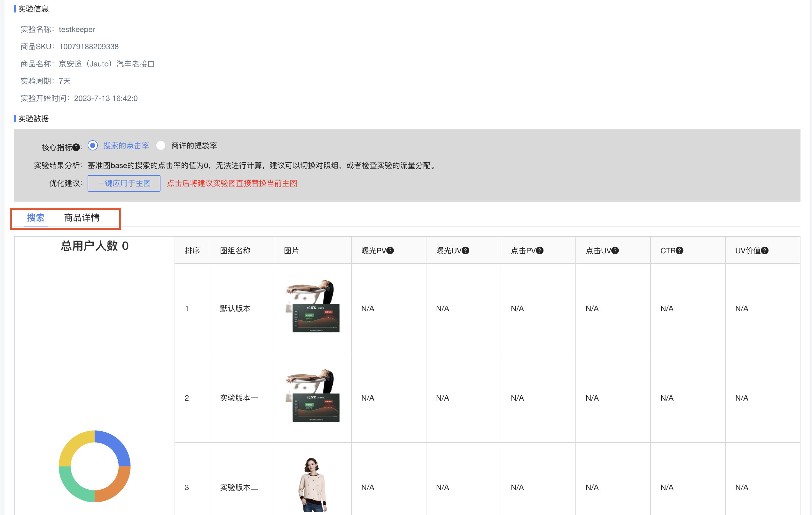Click help icon next to 曝光UV
Screen dimensions: 812x515
[465, 250]
